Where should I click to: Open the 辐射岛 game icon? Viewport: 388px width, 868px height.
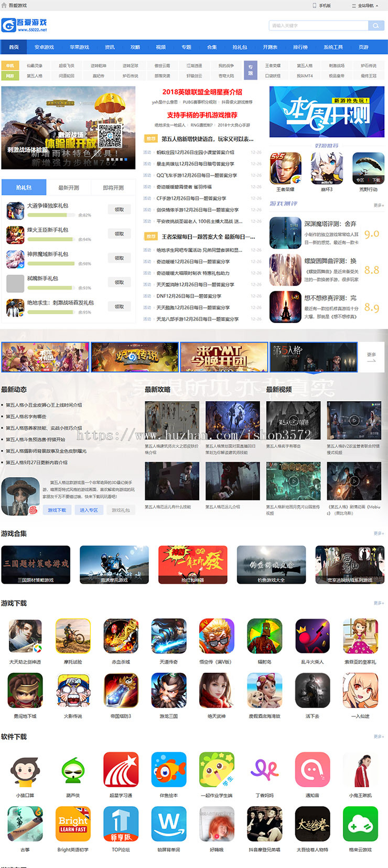[x=265, y=636]
